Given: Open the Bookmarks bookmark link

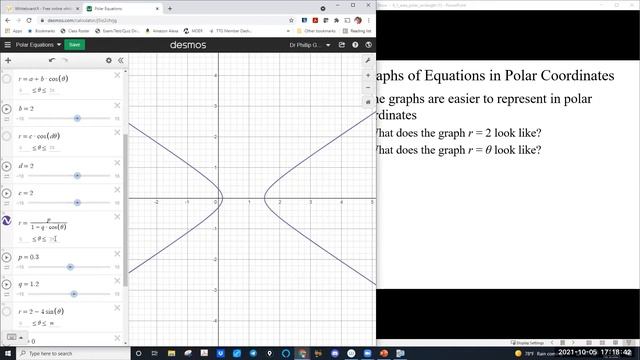Looking at the screenshot, I should click(41, 31).
